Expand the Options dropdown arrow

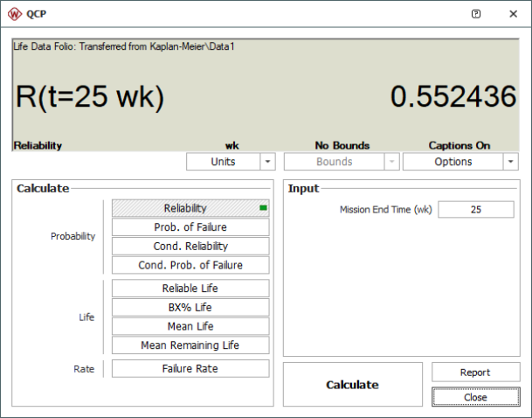point(511,162)
